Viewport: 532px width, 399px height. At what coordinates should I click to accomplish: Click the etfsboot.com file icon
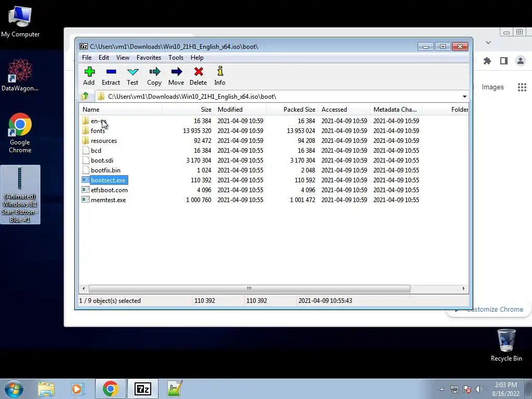tap(86, 190)
